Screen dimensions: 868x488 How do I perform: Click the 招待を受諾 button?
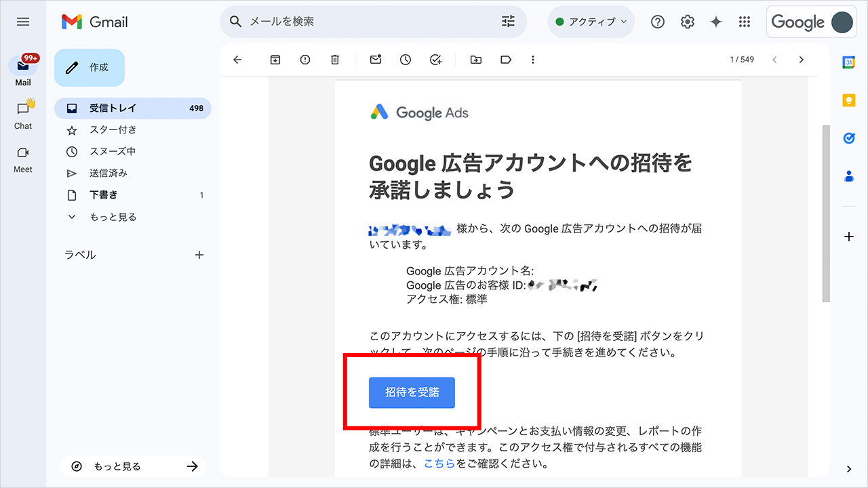(412, 392)
